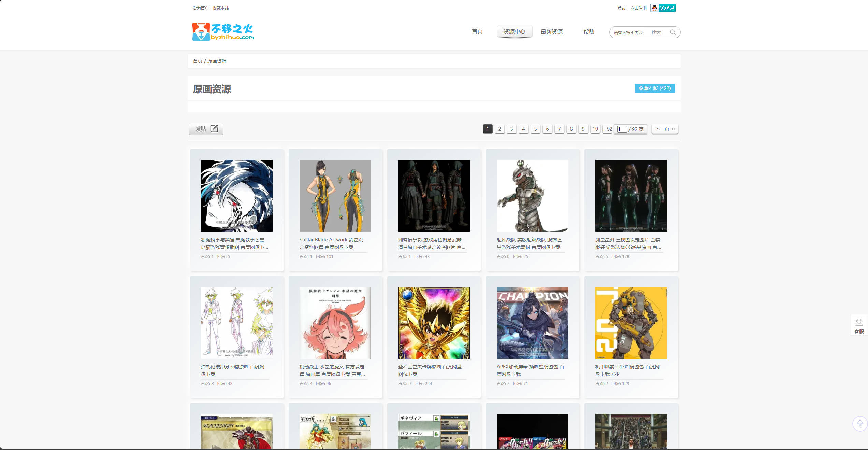Open the 最新资源 menu item
Image resolution: width=868 pixels, height=450 pixels.
point(551,32)
